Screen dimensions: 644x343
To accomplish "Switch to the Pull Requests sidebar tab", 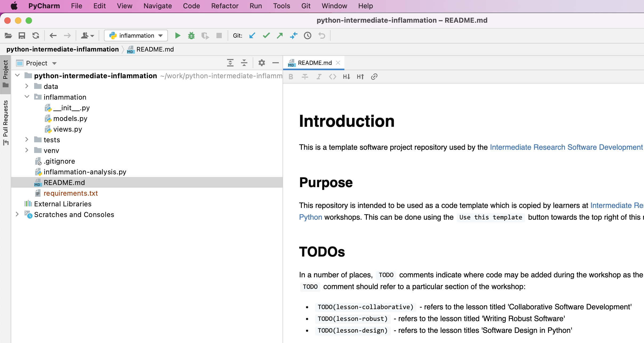I will (x=5, y=120).
